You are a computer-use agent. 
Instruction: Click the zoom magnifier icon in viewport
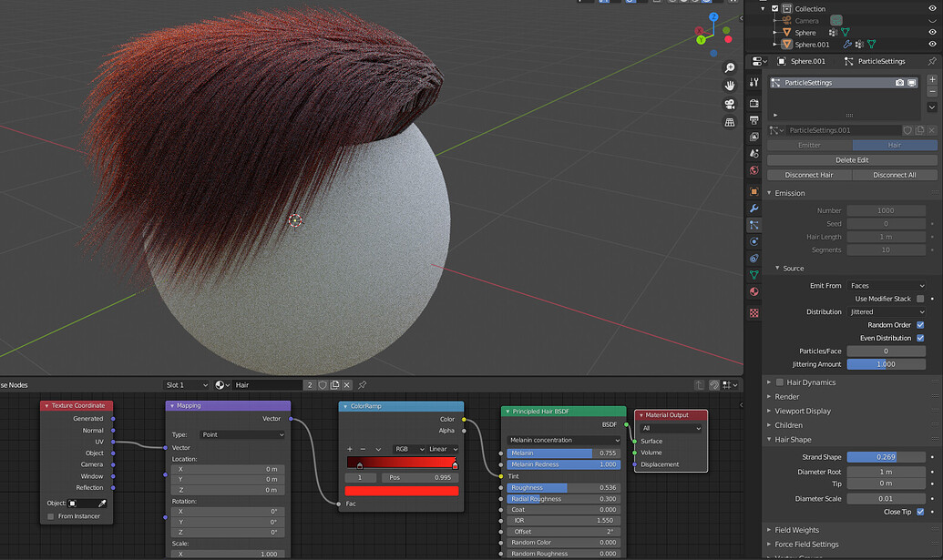729,67
